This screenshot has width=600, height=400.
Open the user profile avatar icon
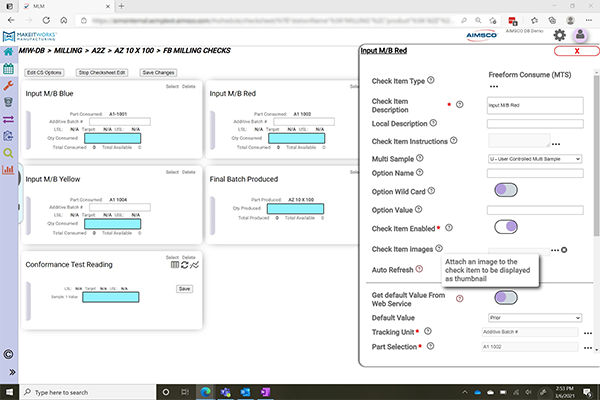(x=580, y=35)
